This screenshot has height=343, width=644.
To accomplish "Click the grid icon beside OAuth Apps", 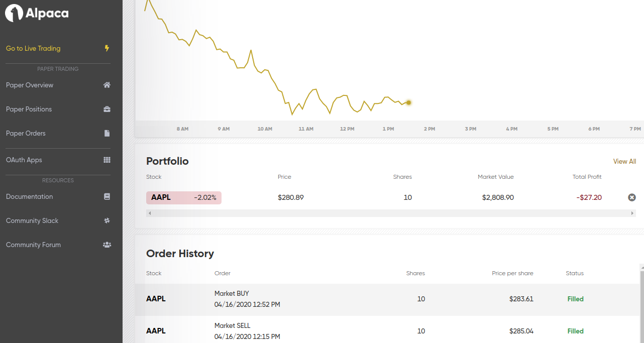I will pyautogui.click(x=106, y=160).
